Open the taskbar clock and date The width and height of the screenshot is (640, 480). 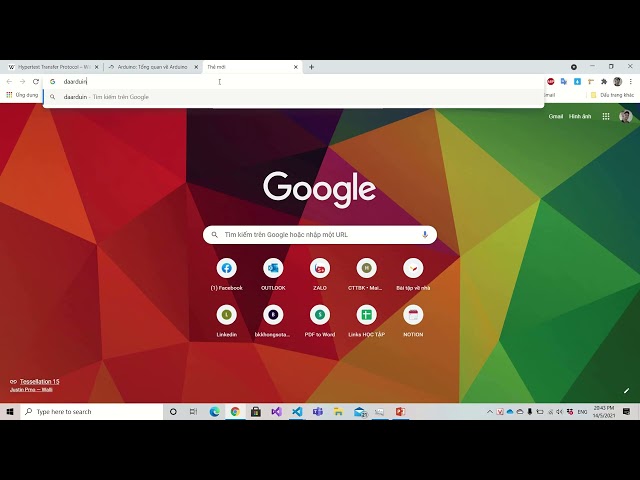coord(604,412)
